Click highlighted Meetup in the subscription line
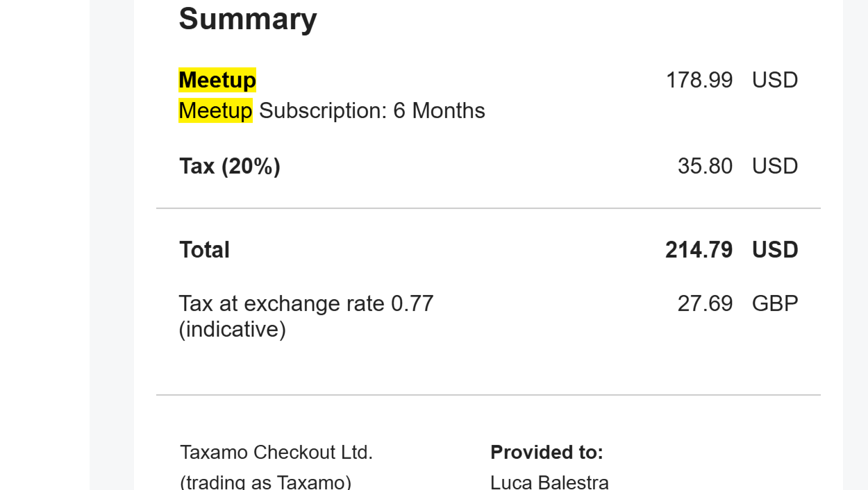The image size is (868, 490). [215, 111]
